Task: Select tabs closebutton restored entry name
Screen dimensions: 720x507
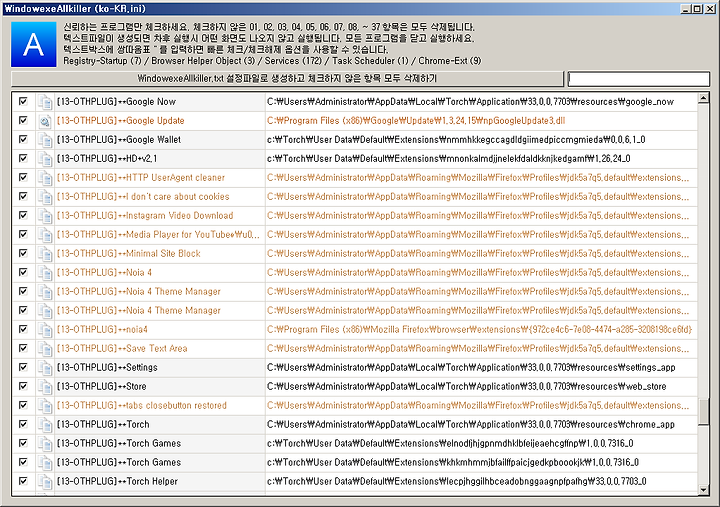Action: [x=142, y=406]
